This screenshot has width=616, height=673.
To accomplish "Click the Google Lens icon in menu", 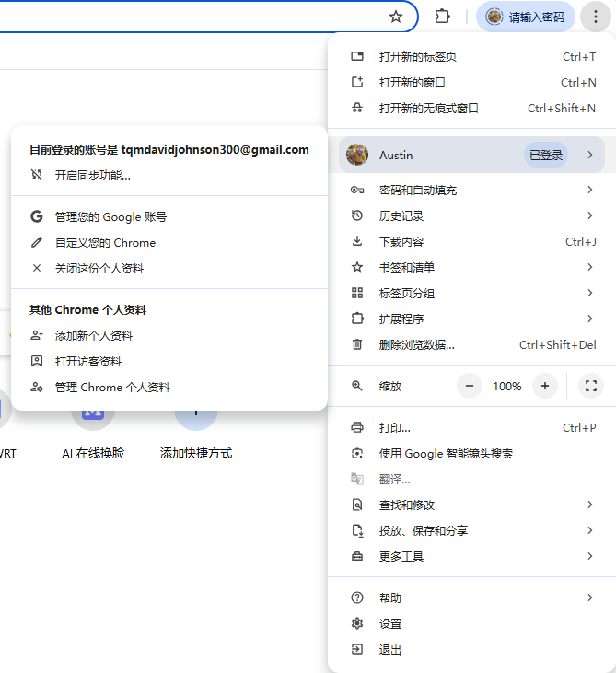I will pyautogui.click(x=357, y=453).
